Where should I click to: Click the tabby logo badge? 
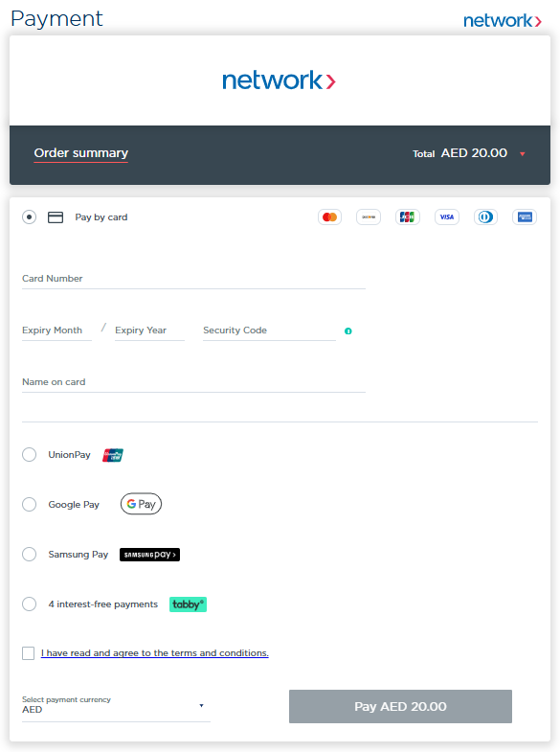click(188, 604)
